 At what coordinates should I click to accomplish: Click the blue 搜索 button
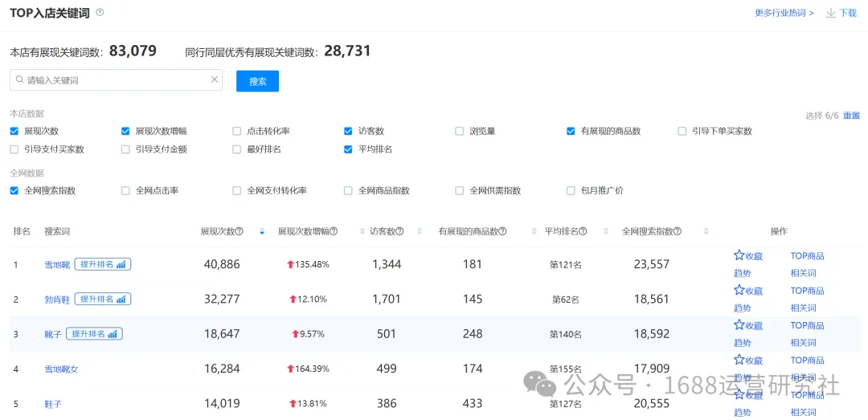257,81
